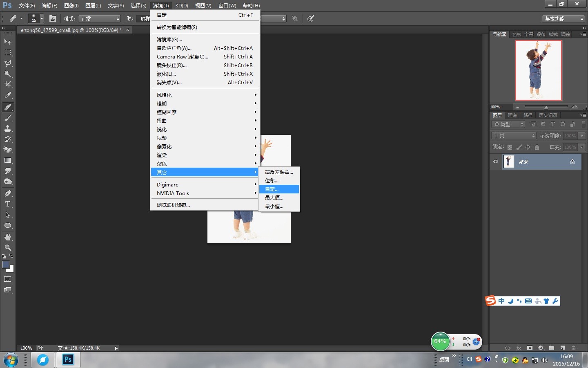
Task: Hide the 背景 layer with eye icon
Action: (x=496, y=162)
